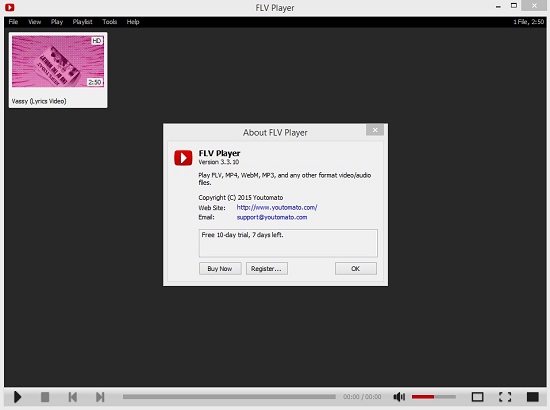Confirm the About dialog with OK

(x=356, y=269)
